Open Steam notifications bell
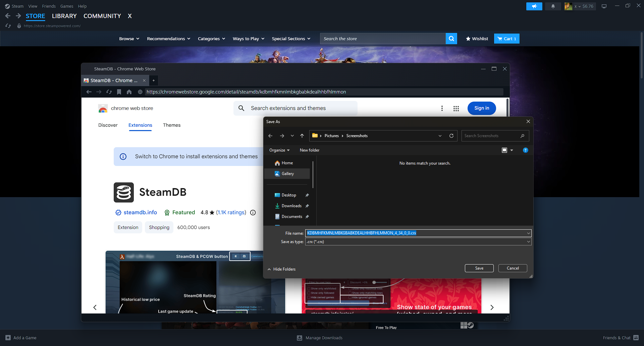Screen dimensions: 644x346 (553, 6)
